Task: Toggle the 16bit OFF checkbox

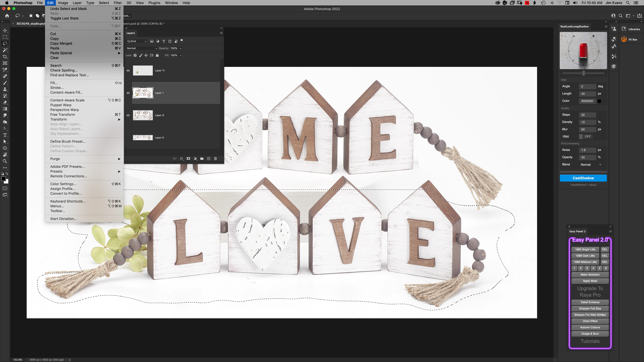Action: [x=581, y=137]
